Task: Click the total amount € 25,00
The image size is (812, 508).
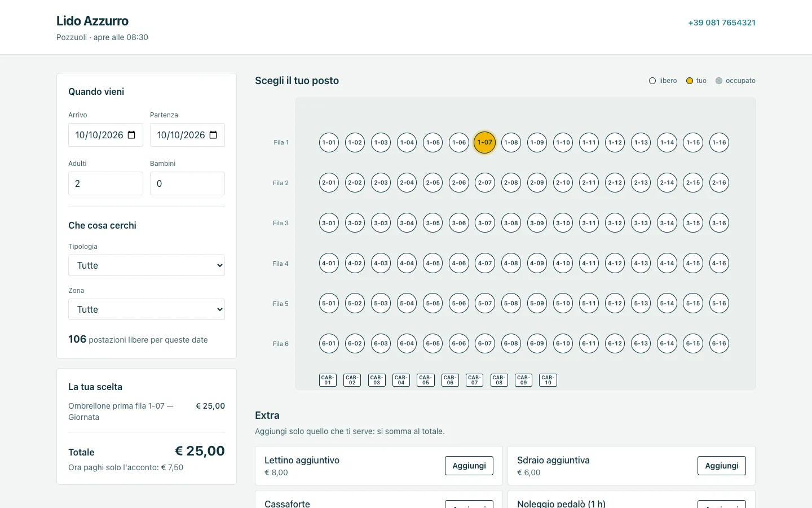Action: 200,451
